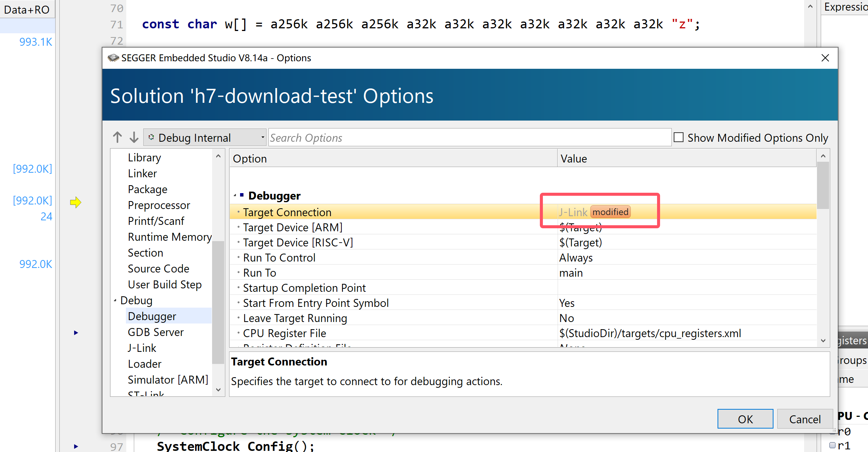Select the Run To option row
This screenshot has height=452, width=868.
tap(523, 273)
